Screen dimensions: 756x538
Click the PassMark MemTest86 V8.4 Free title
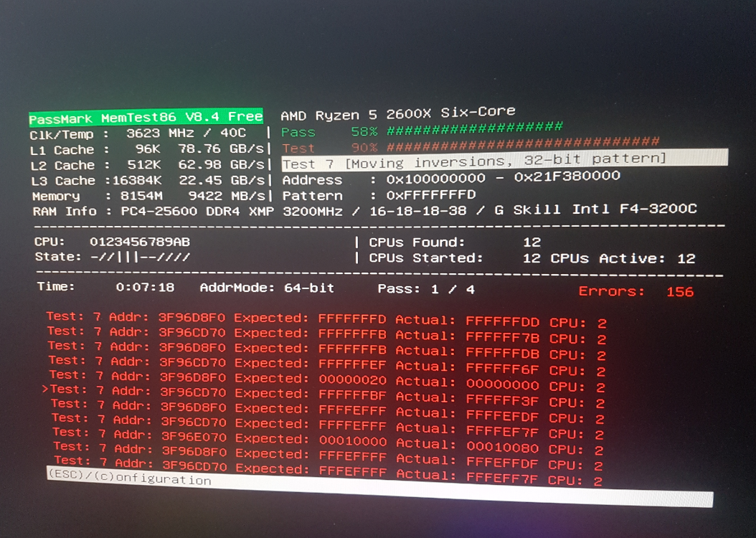[x=146, y=117]
